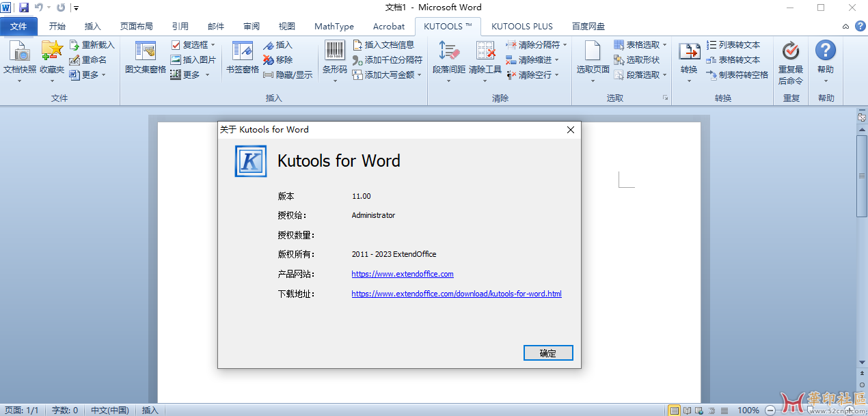Click 添加千位分隔符 (Add Thousand Separator)
This screenshot has height=416, width=868.
(x=388, y=59)
